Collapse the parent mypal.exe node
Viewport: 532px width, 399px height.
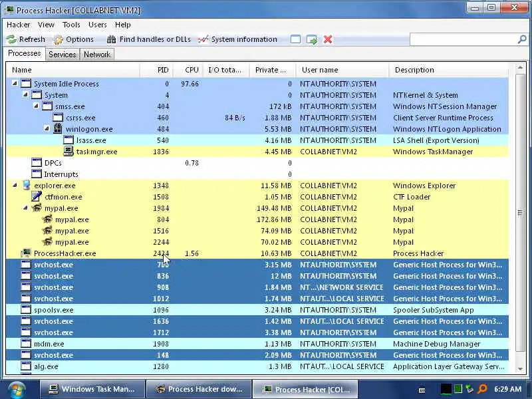point(25,207)
